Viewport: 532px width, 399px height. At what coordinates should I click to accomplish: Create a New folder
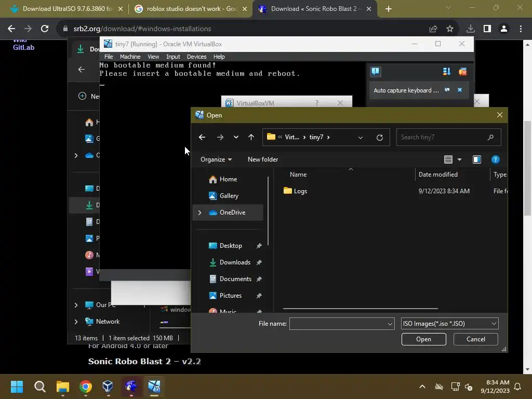point(262,159)
